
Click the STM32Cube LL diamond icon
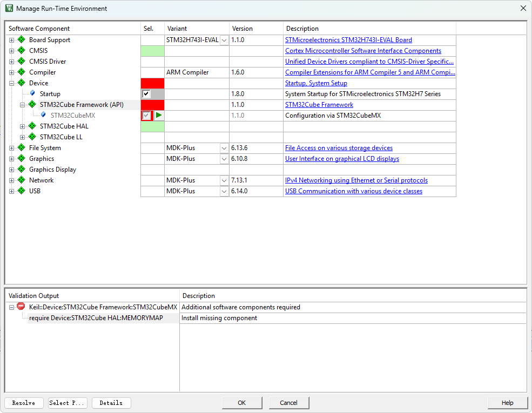(32, 137)
